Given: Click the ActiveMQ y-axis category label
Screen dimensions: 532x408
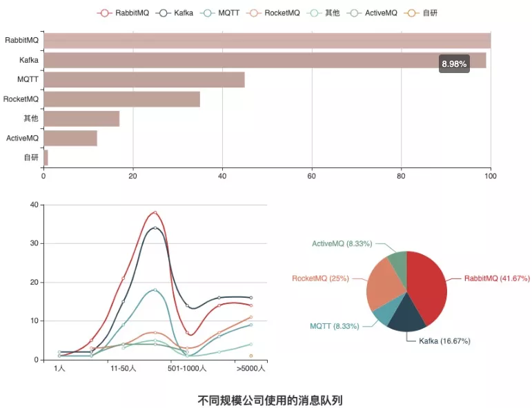Looking at the screenshot, I should (22, 138).
